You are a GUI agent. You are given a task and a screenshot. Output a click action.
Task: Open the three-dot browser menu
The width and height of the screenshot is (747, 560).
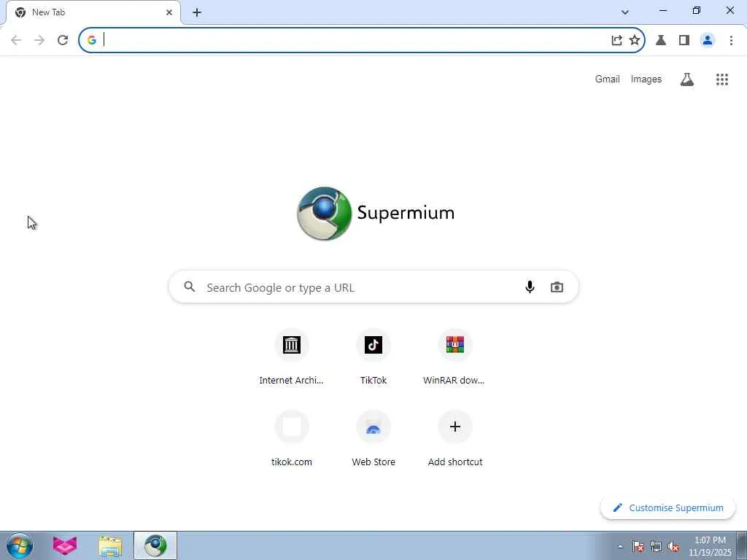[731, 40]
